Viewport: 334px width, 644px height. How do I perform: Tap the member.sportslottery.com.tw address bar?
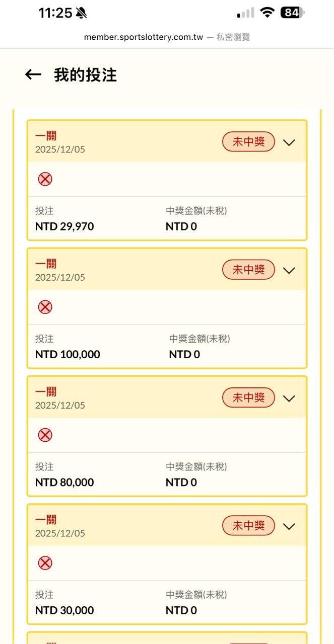coord(167,37)
